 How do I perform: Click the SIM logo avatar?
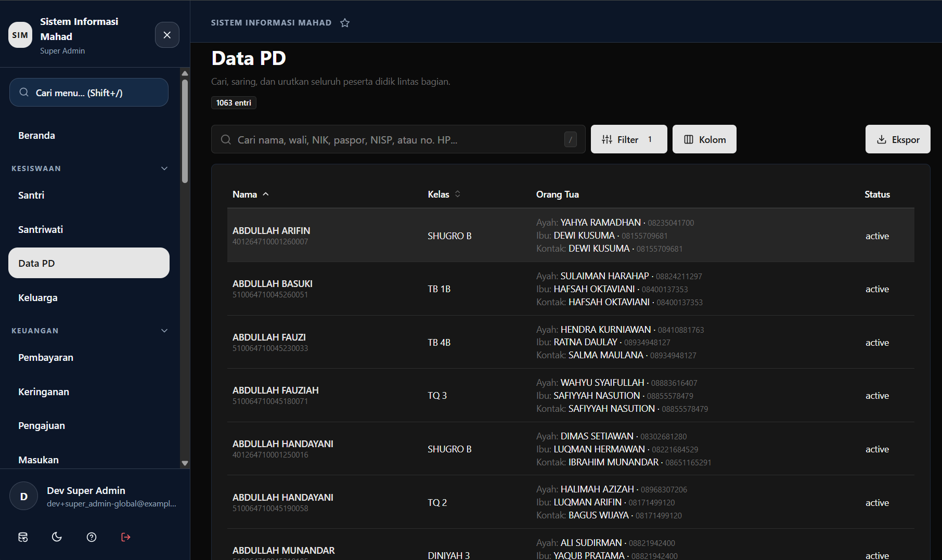click(20, 35)
